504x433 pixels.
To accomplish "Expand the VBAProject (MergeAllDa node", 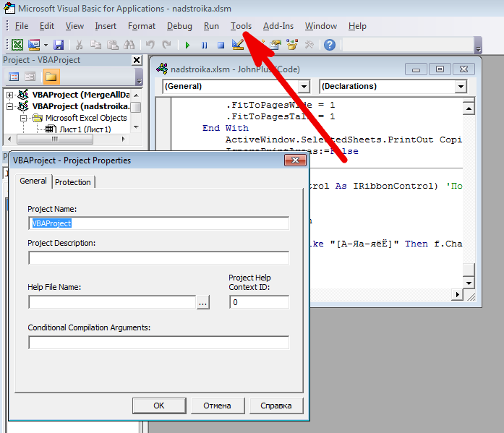I will [x=9, y=95].
